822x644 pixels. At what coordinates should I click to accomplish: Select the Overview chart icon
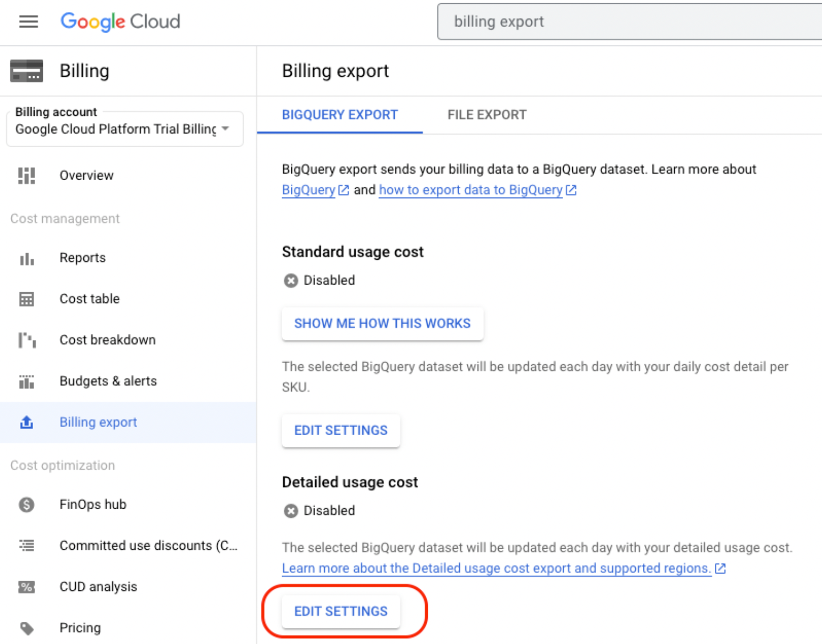[x=26, y=175]
